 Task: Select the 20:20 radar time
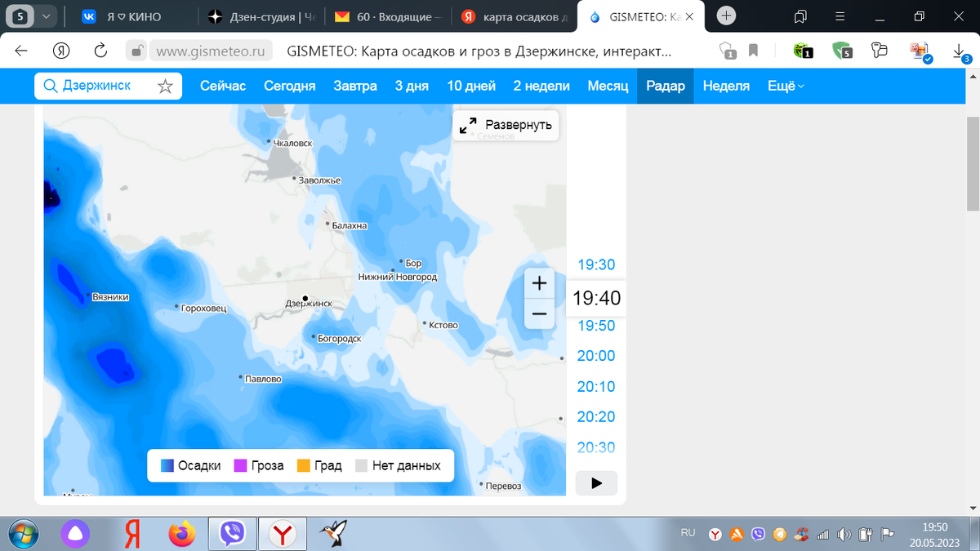596,416
